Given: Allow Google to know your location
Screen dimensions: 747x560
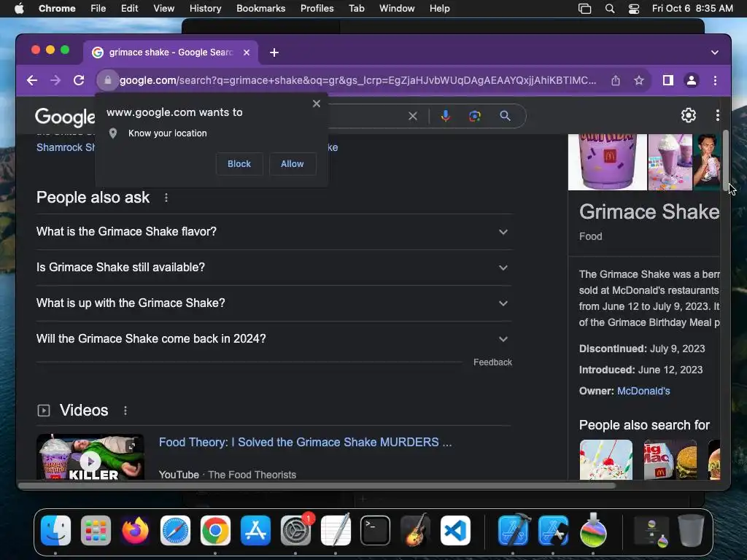Looking at the screenshot, I should (292, 164).
